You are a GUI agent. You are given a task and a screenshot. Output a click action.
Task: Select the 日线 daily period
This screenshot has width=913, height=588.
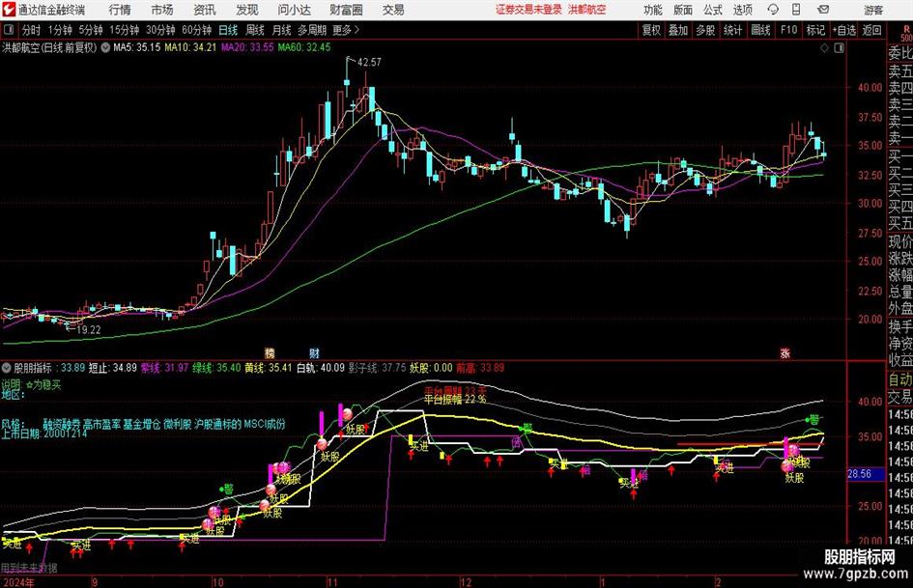click(228, 30)
